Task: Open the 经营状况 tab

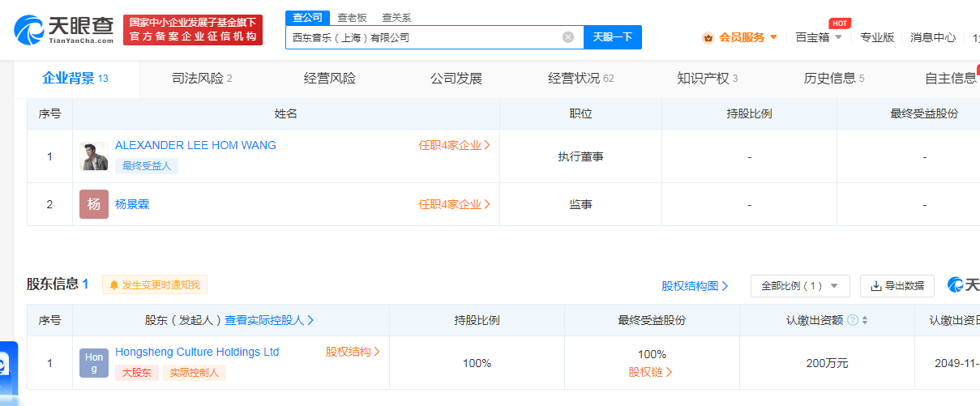Action: (x=581, y=79)
